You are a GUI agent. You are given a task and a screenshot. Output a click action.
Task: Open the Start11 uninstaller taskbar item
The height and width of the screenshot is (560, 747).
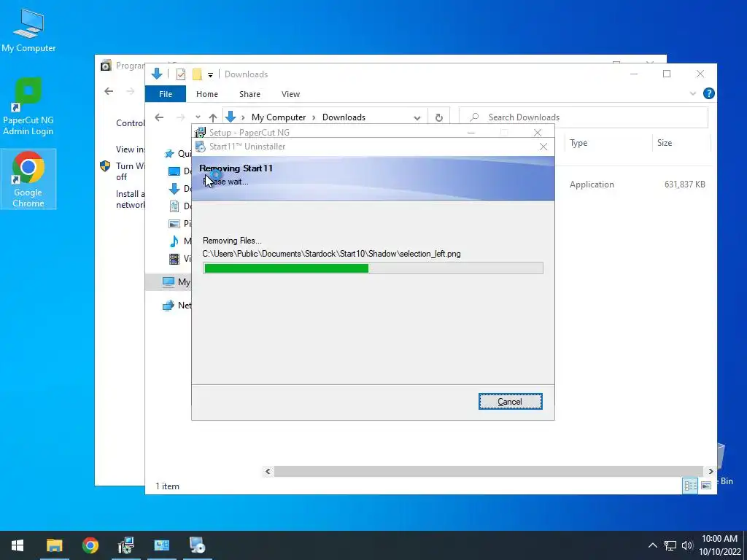point(197,545)
